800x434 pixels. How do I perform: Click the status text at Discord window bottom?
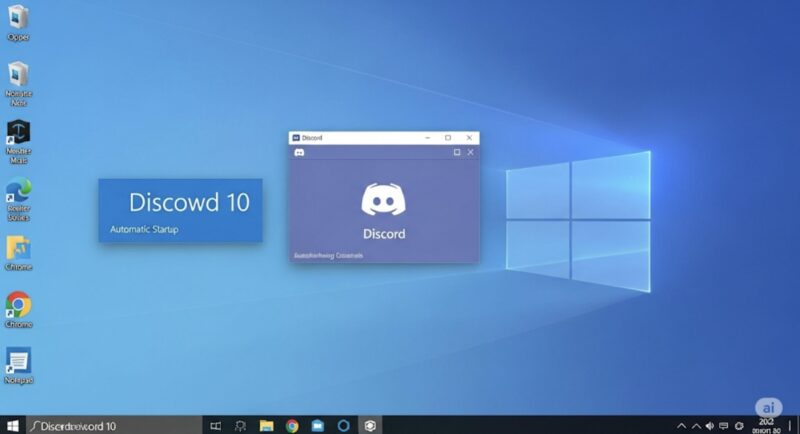[328, 256]
